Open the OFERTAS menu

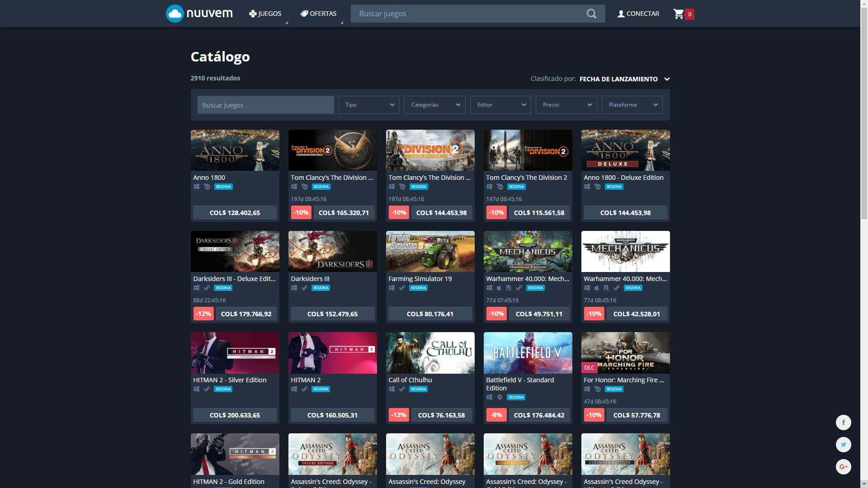(318, 14)
